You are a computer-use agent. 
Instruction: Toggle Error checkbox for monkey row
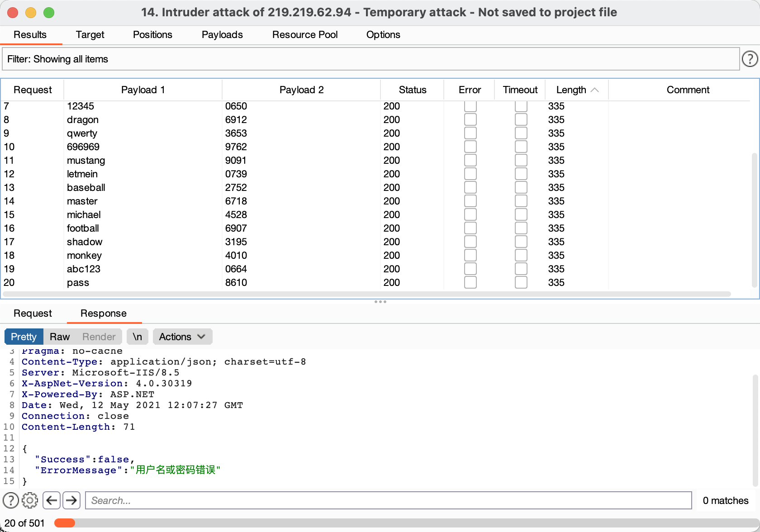coord(470,255)
